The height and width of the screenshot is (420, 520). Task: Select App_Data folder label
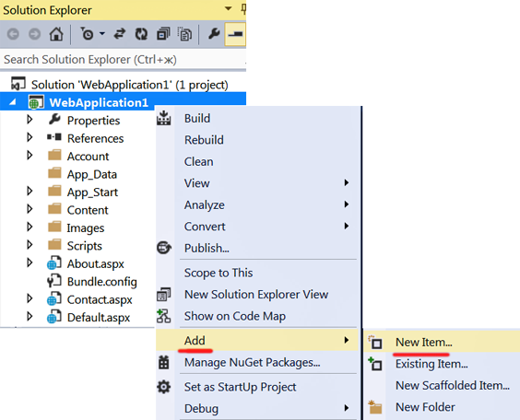point(92,175)
